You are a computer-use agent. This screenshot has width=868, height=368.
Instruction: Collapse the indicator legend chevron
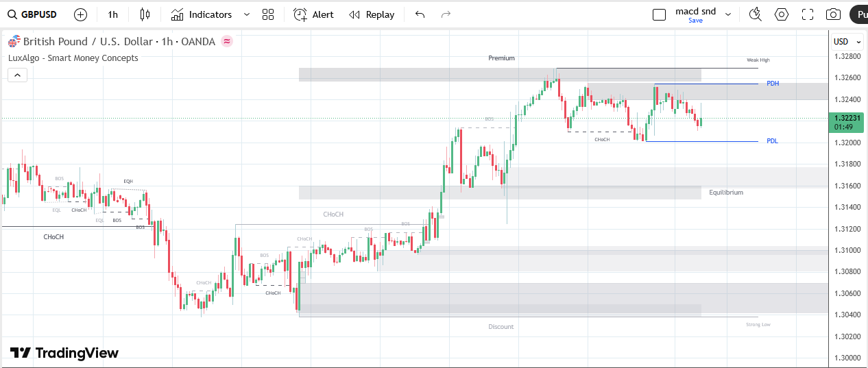18,75
